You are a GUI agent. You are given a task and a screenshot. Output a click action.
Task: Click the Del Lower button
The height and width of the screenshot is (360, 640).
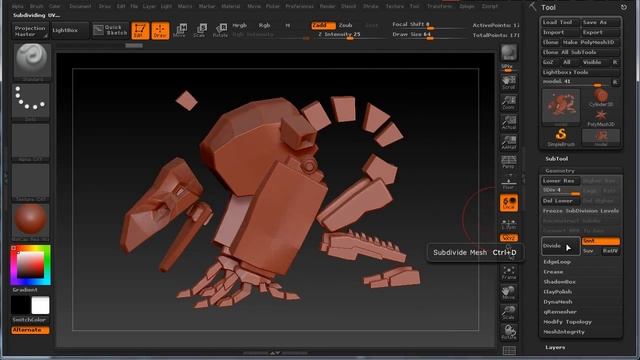coord(561,201)
